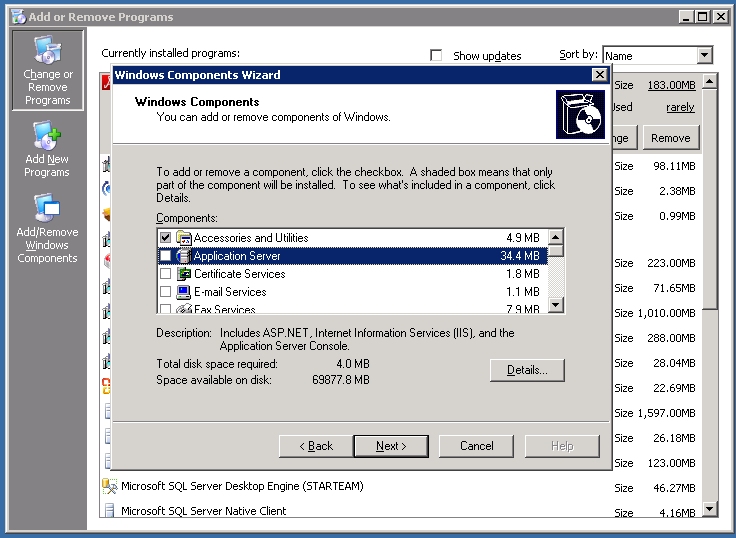
Task: Open Add/Remove Windows Components
Action: click(x=47, y=228)
